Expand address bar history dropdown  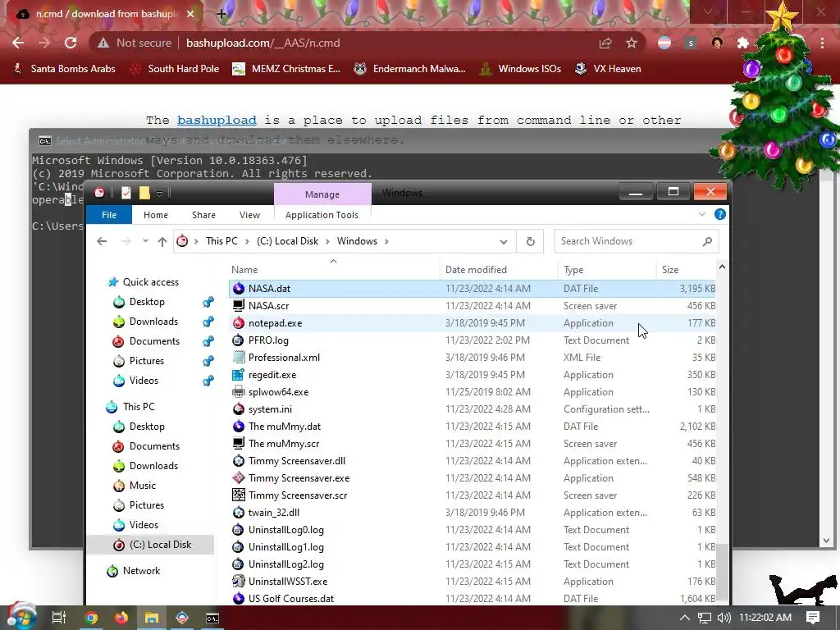click(x=504, y=242)
